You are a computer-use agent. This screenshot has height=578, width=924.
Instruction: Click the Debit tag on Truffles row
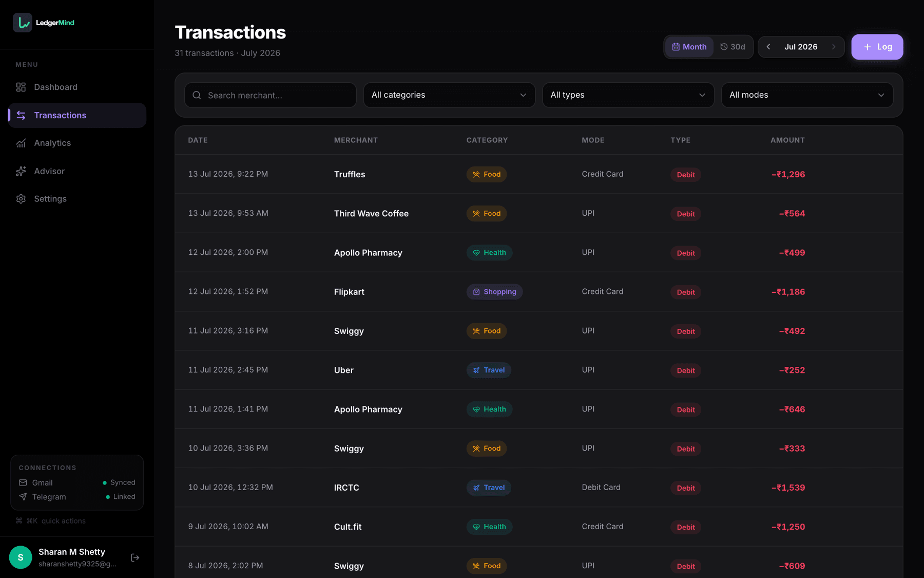click(685, 175)
